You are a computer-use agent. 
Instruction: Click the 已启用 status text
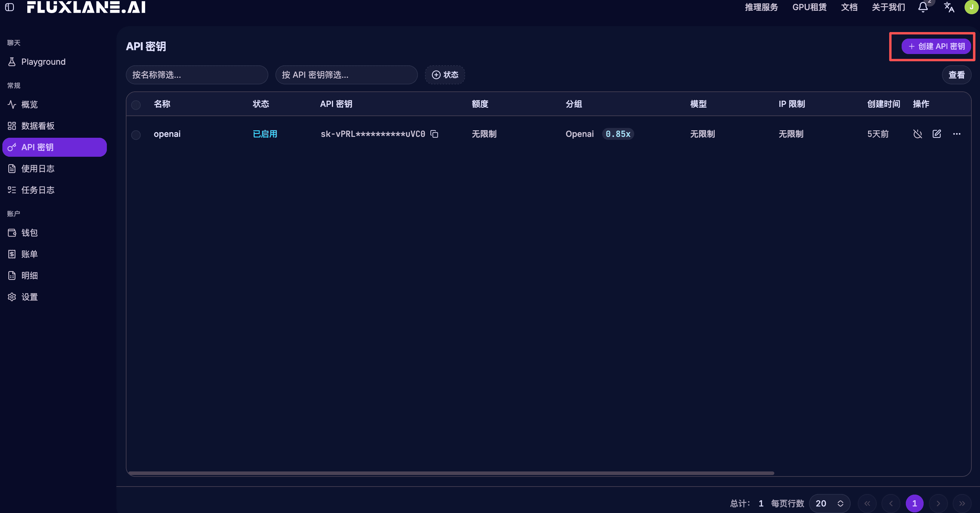(x=265, y=134)
